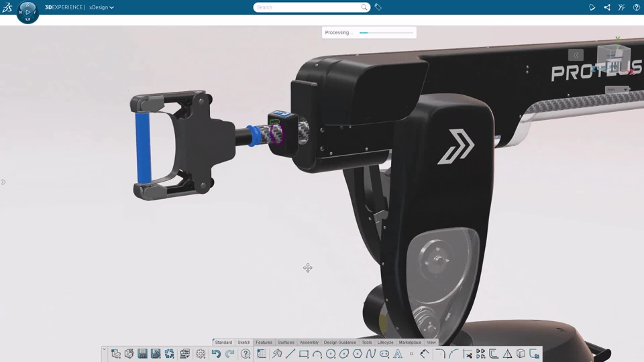This screenshot has height=362, width=644.
Task: Click the Exit Sketch icon
Action: (x=535, y=354)
